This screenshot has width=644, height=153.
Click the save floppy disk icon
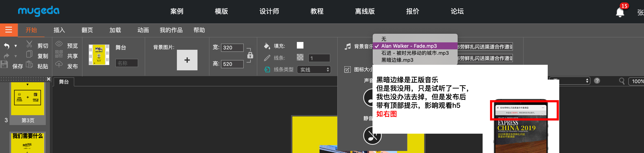click(4, 64)
